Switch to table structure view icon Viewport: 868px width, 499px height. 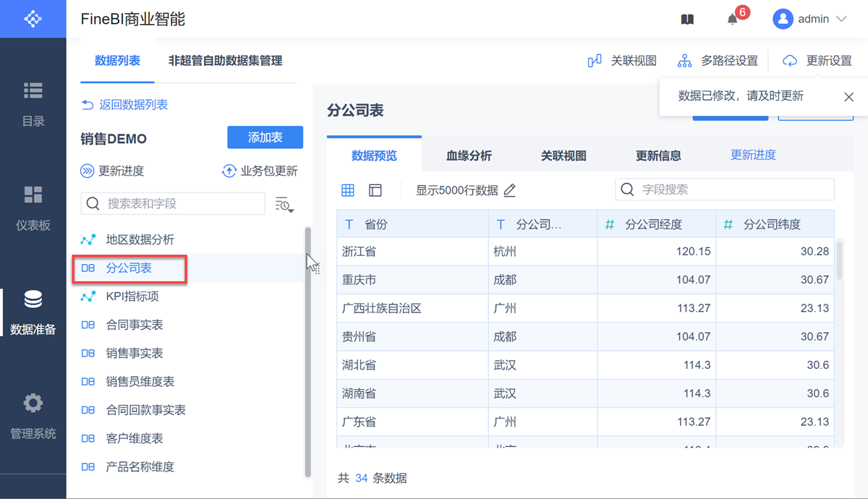[x=375, y=190]
